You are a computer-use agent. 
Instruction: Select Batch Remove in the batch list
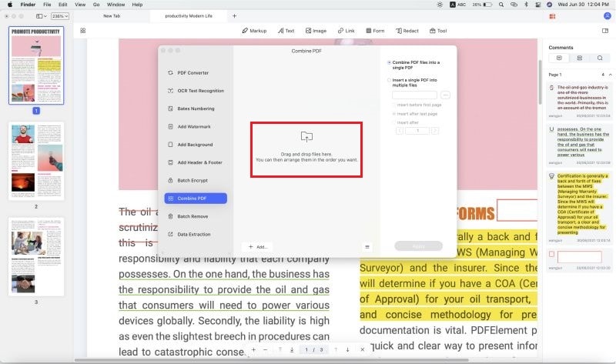tap(196, 216)
